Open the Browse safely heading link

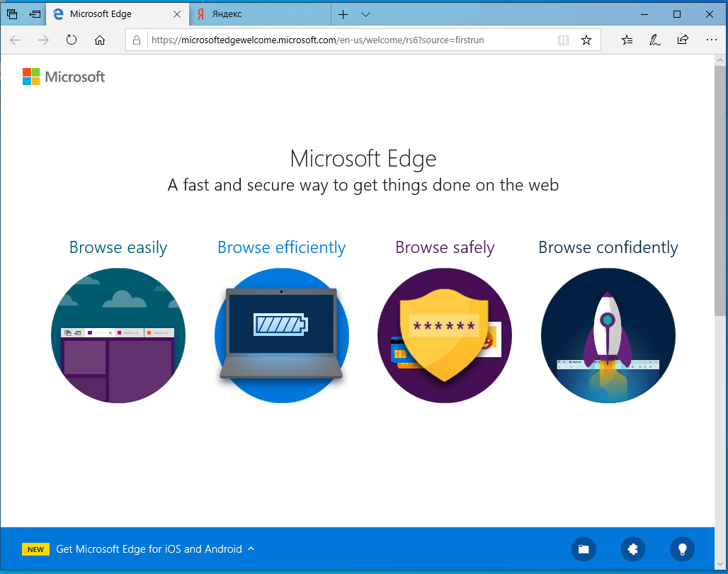445,248
